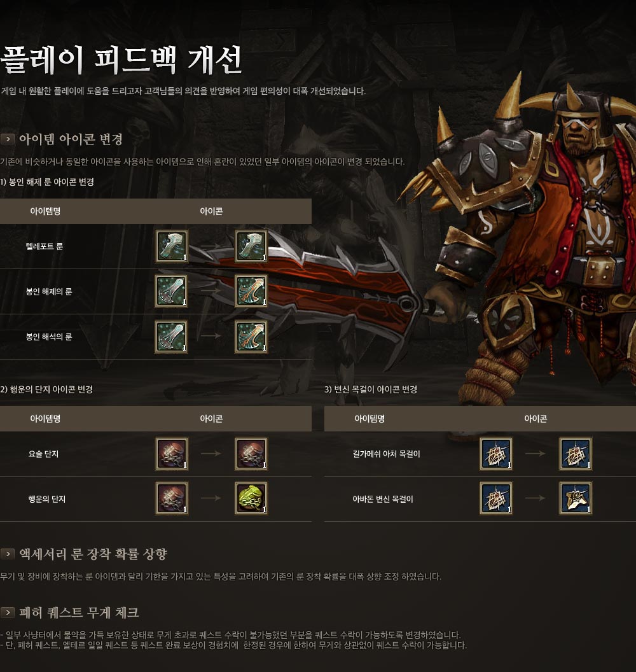The height and width of the screenshot is (672, 636).
Task: Select the new 봉인 해제의 룬 icon
Action: click(251, 291)
